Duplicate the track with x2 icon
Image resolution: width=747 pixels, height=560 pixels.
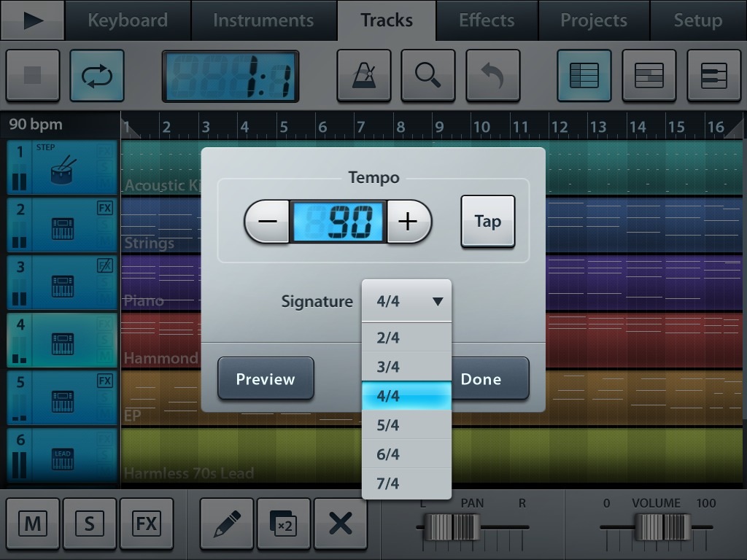[x=284, y=524]
